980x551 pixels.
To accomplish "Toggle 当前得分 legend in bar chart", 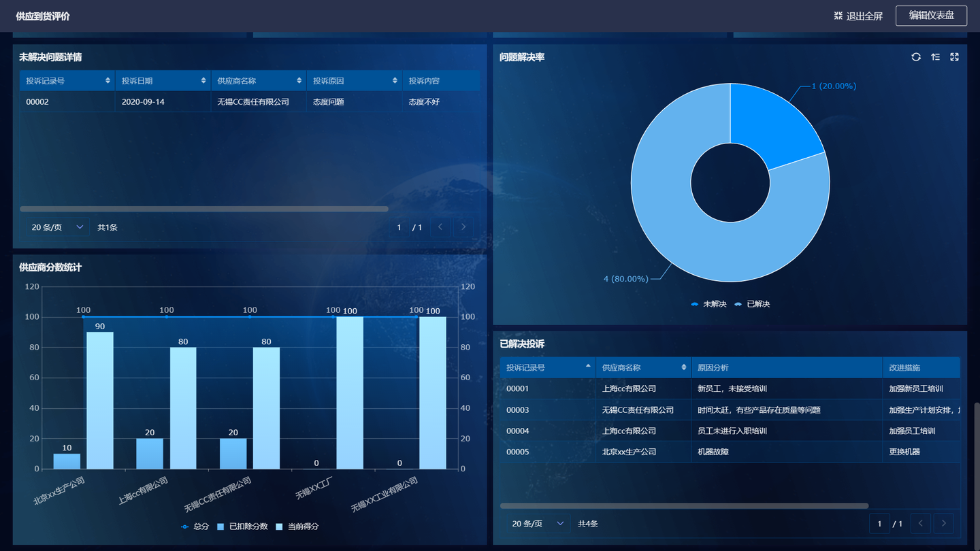I will coord(297,527).
